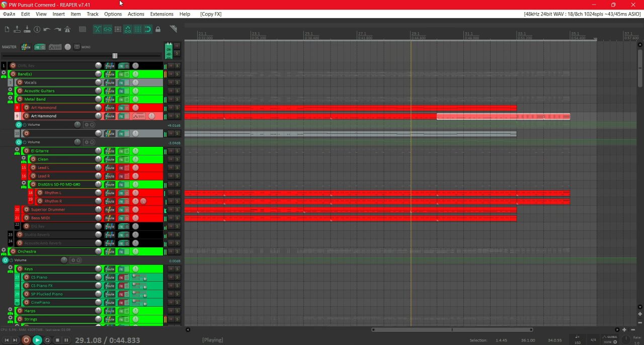Click the Open Project toolbar icon
Screen dimensions: 644x345
[17, 30]
